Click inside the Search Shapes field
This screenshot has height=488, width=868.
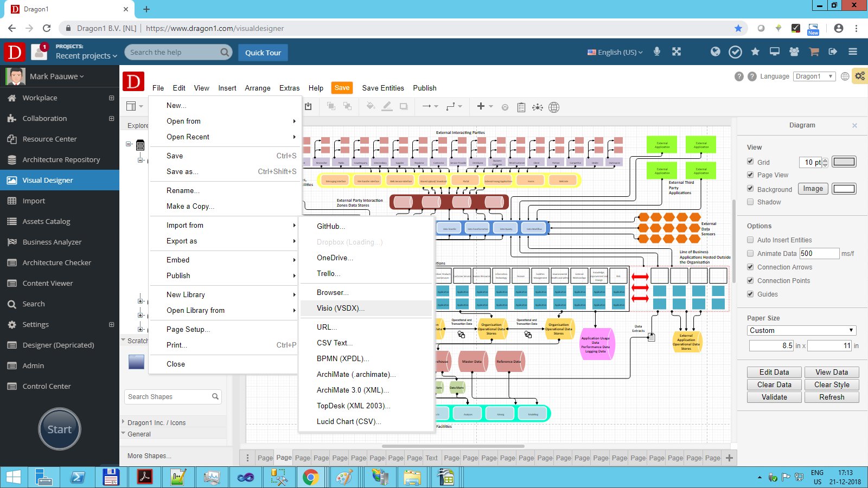168,396
